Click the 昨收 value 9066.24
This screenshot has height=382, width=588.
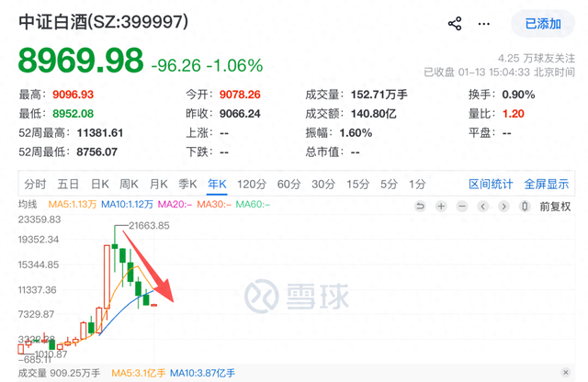[240, 114]
